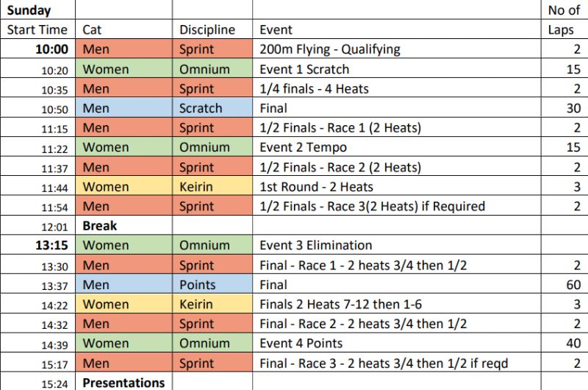Screen dimensions: 588x390
Task: Select the Discipline column header
Action: click(212, 29)
